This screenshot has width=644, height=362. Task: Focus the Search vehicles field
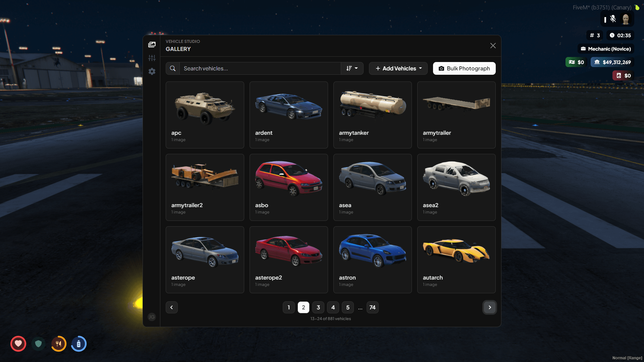260,68
